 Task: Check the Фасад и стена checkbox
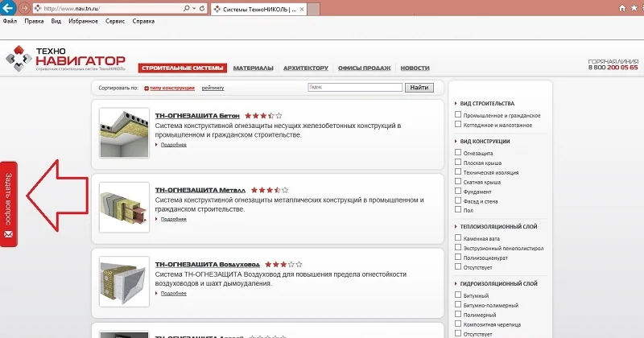pos(458,200)
